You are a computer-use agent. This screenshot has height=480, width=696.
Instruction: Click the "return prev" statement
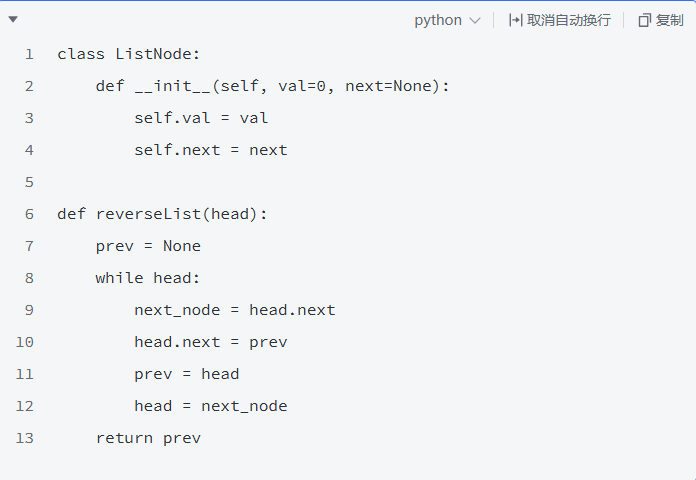[148, 438]
